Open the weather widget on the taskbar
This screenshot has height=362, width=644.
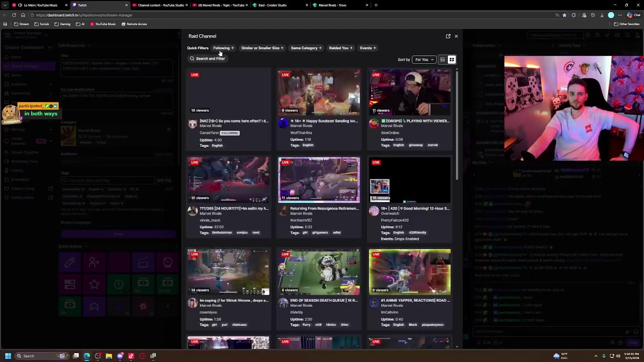point(560,356)
